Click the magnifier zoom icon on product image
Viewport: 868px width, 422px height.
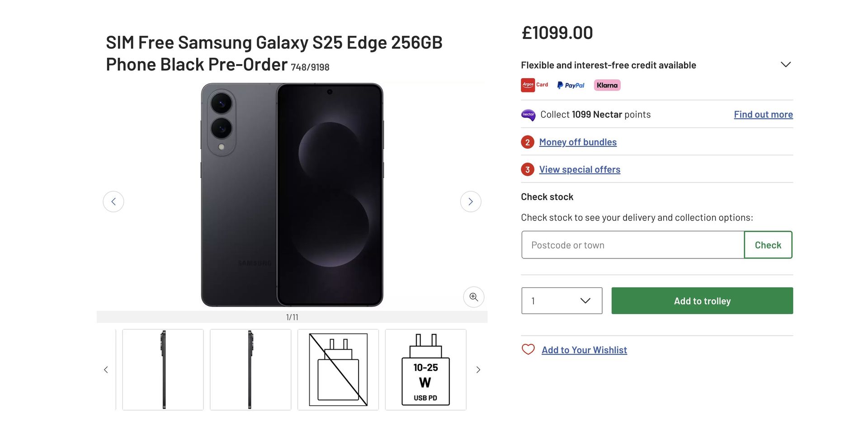tap(473, 297)
